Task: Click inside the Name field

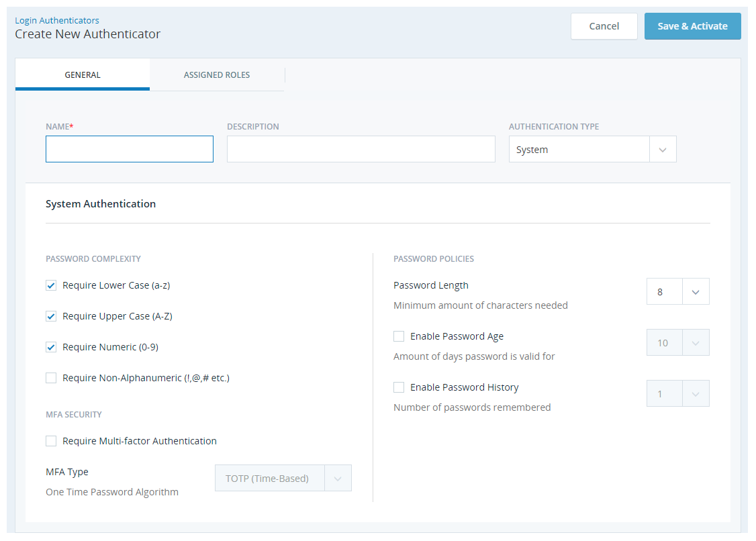Action: pyautogui.click(x=129, y=148)
